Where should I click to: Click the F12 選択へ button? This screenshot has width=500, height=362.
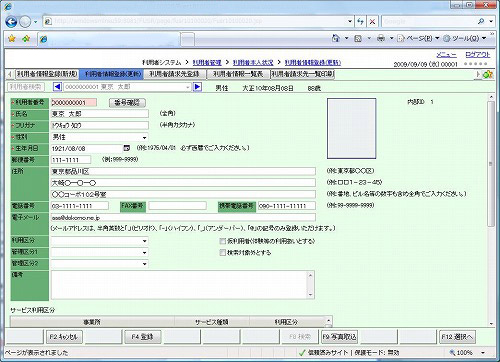point(457,337)
